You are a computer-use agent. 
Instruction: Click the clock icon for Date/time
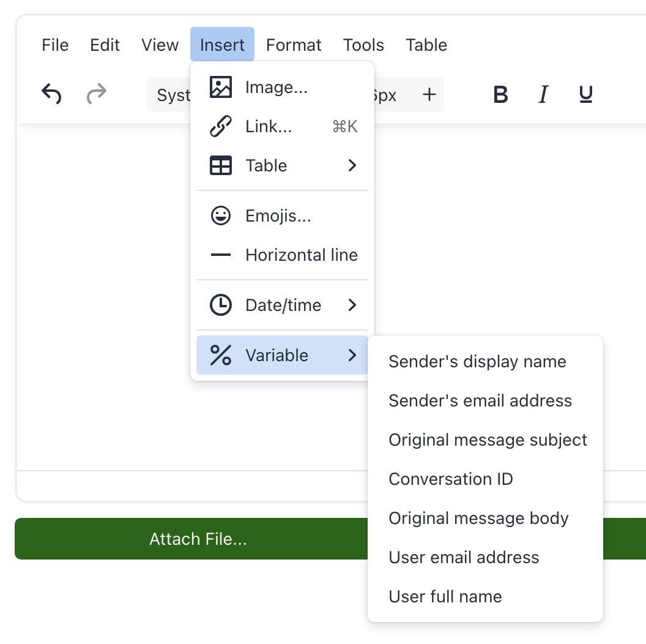coord(221,305)
